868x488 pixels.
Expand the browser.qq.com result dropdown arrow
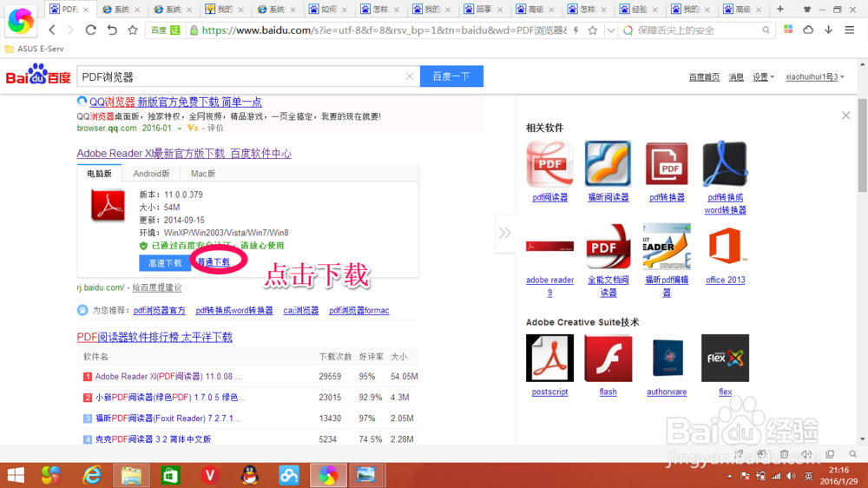(180, 129)
